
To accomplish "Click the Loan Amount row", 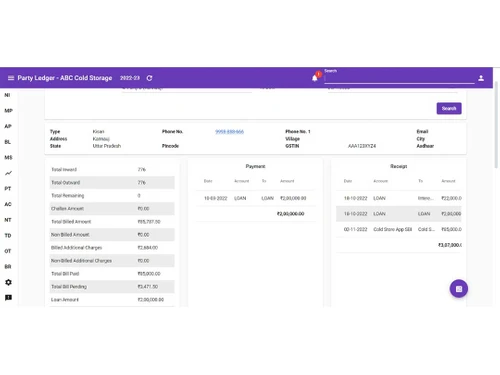I will pyautogui.click(x=112, y=300).
